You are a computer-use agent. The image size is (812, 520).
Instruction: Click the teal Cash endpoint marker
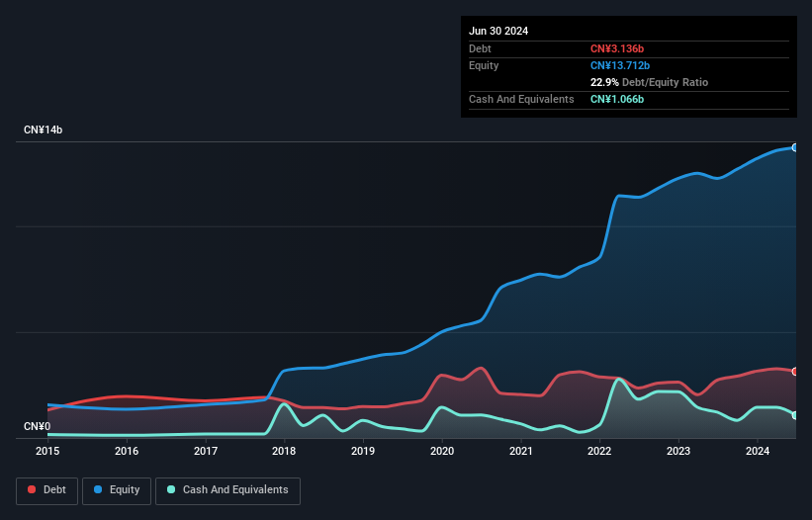pyautogui.click(x=795, y=415)
